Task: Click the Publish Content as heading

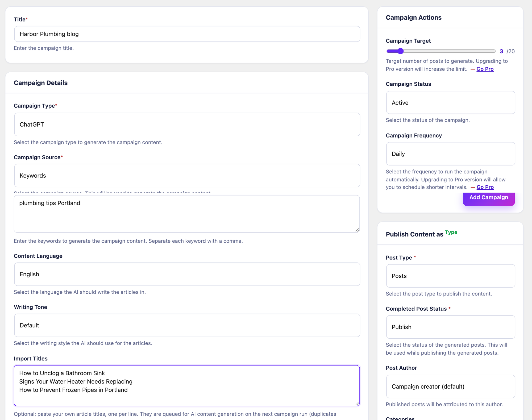Action: pyautogui.click(x=414, y=234)
